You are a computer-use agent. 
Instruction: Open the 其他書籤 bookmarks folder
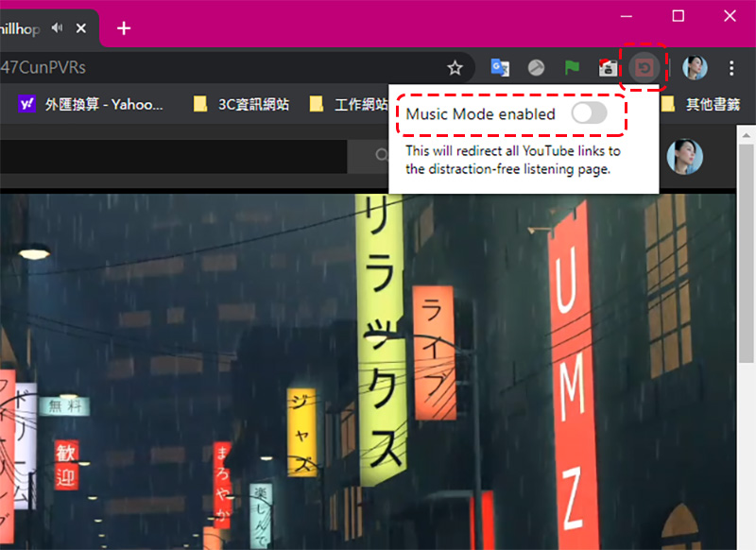click(703, 104)
